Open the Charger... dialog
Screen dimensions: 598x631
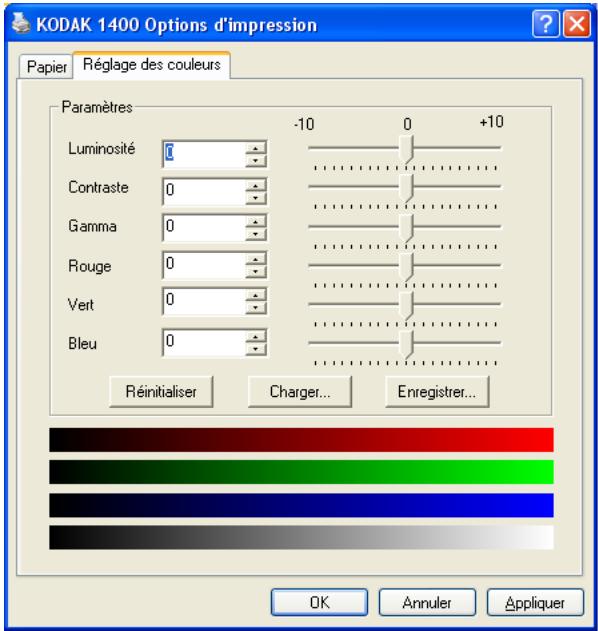click(x=300, y=392)
